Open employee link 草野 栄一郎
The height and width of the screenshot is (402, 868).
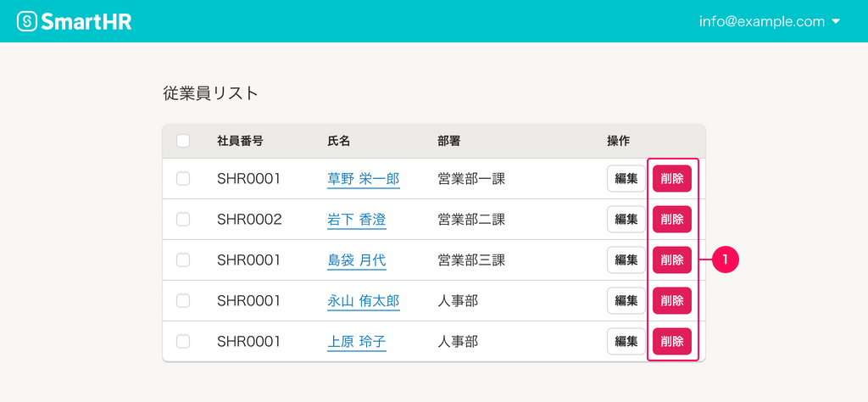pyautogui.click(x=363, y=179)
